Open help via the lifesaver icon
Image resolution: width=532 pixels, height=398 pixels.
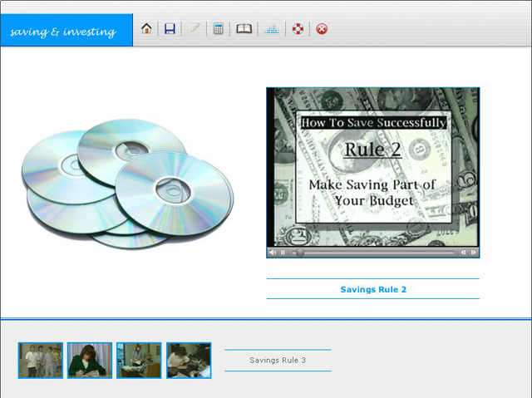pos(298,29)
